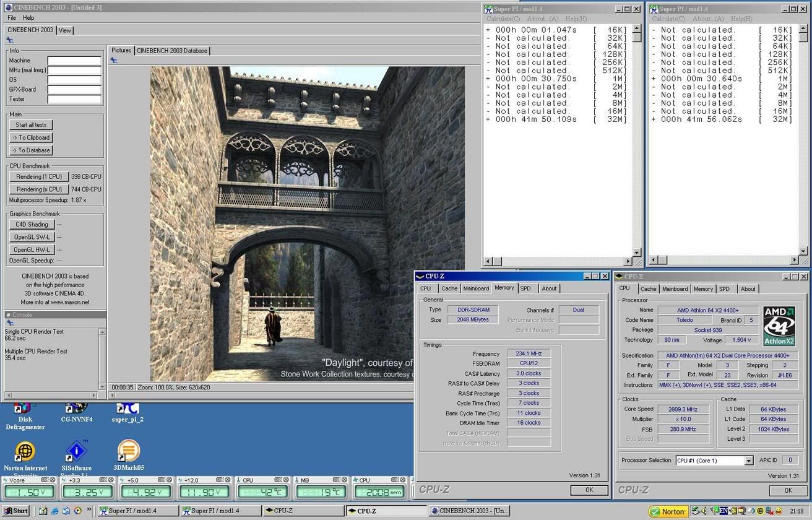Click into the Tester input field
The height and width of the screenshot is (520, 812).
(74, 99)
